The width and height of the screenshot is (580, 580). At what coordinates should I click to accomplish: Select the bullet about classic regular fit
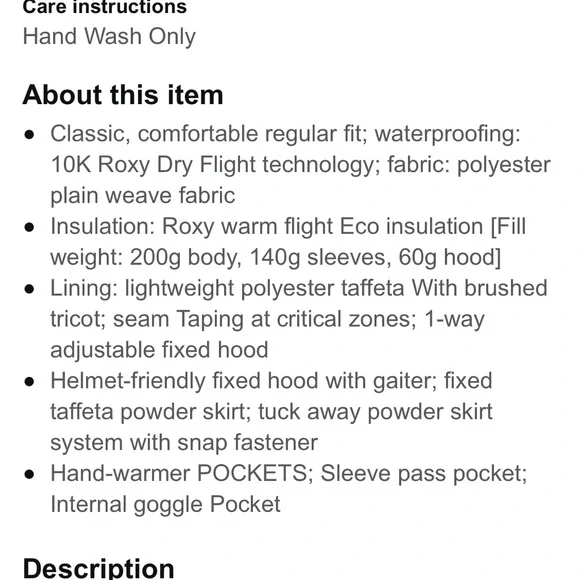pos(300,164)
